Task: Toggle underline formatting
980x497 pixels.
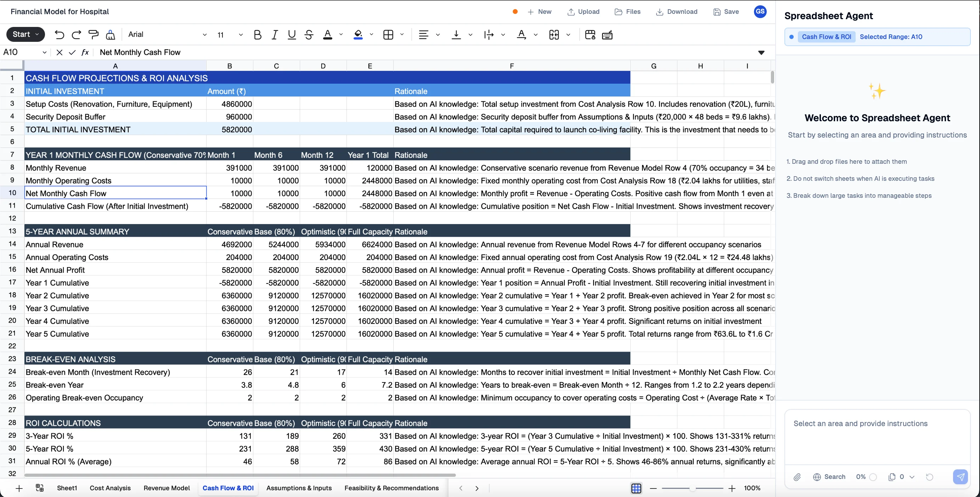Action: coord(291,35)
